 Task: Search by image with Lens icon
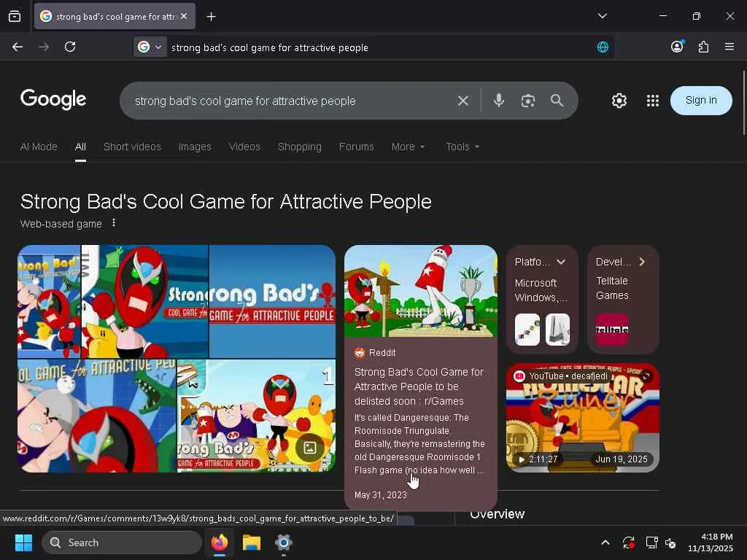coord(528,101)
